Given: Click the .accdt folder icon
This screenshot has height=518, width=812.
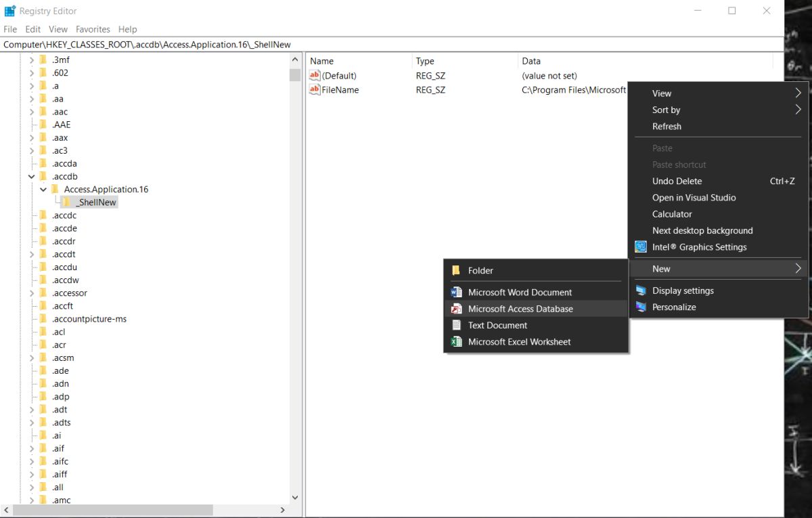Looking at the screenshot, I should pyautogui.click(x=43, y=254).
